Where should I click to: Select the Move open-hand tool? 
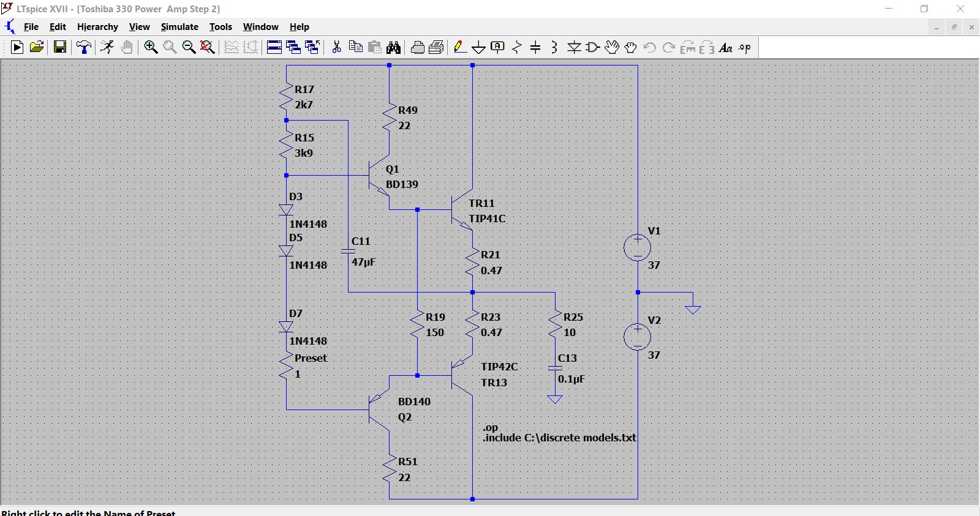[612, 47]
